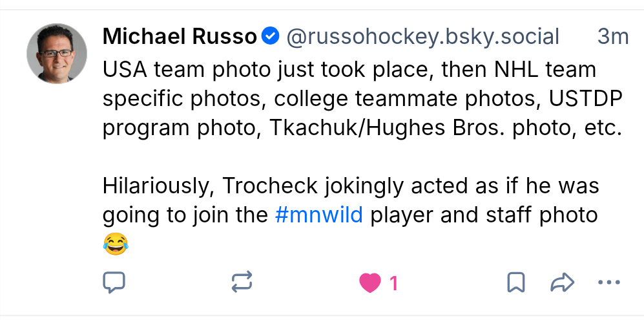The image size is (644, 320).
Task: Open the three-dot more options menu
Action: 609,282
